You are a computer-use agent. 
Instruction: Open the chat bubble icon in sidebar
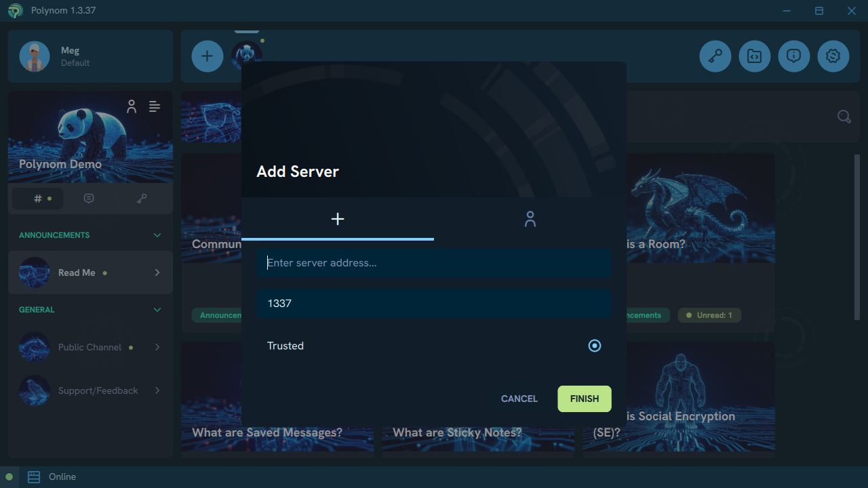[89, 198]
